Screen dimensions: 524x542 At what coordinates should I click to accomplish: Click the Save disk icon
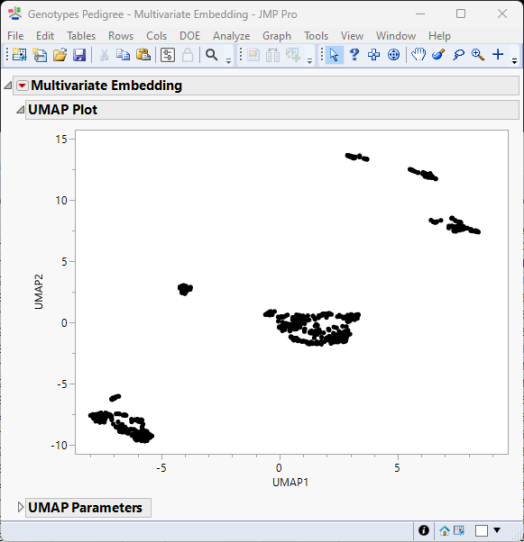click(79, 55)
